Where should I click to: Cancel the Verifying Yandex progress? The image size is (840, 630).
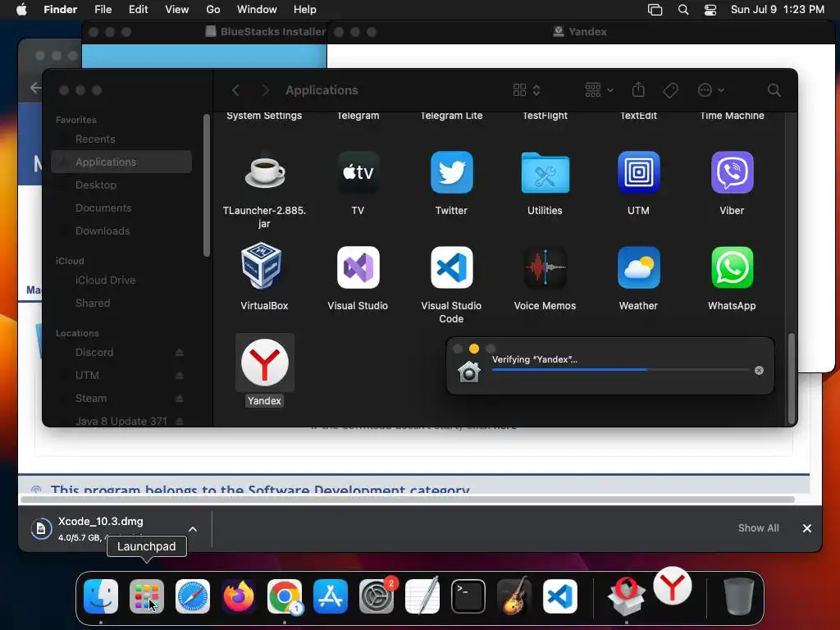point(759,371)
